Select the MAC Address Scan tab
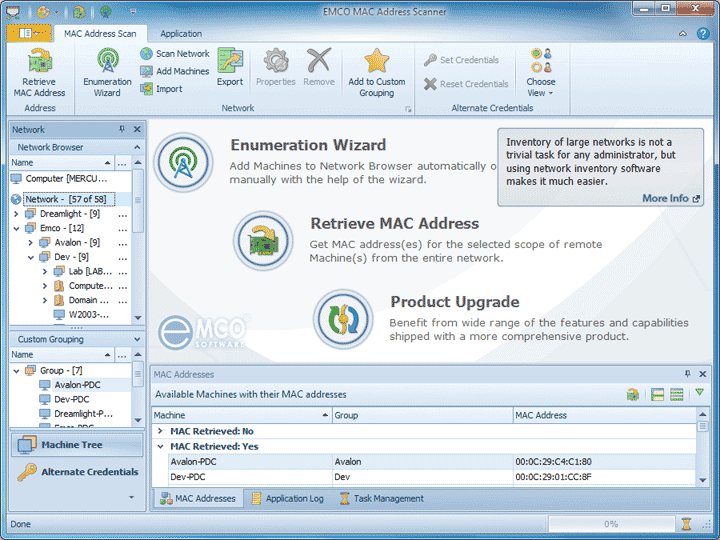The width and height of the screenshot is (720, 540). (x=100, y=34)
